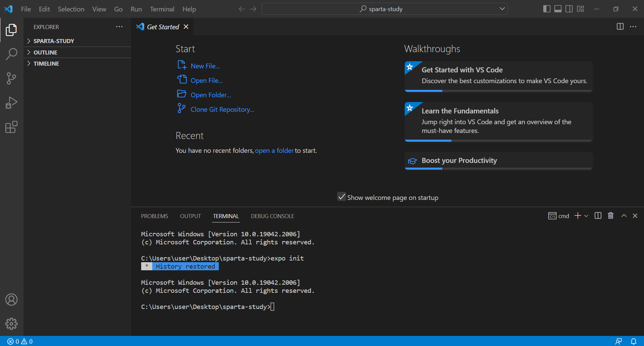Toggle the Primary Side Bar visibility
The image size is (644, 346).
(547, 9)
